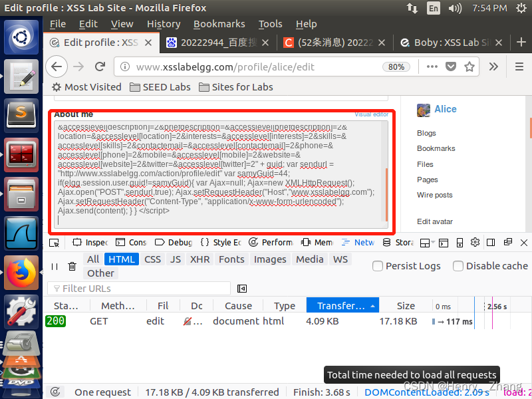
Task: Open the SEED Labs bookmark folder
Action: tap(160, 87)
